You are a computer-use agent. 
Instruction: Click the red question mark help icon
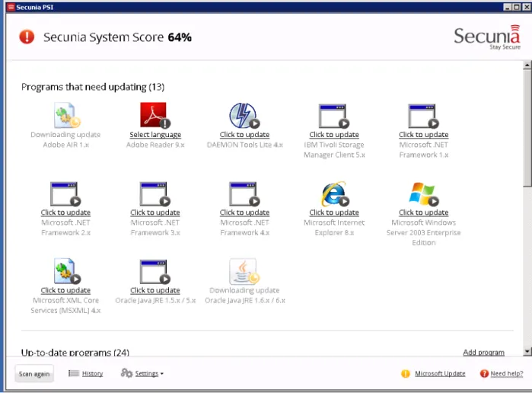484,374
